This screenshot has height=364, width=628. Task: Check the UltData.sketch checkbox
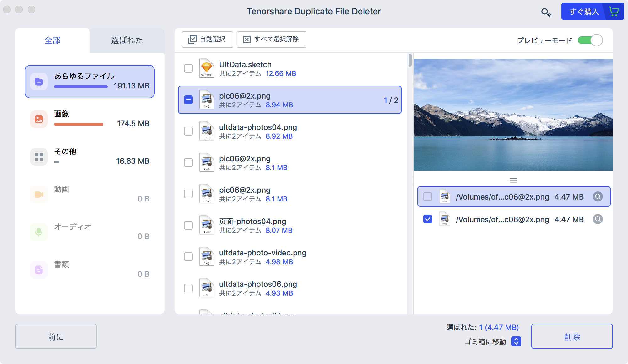(x=188, y=68)
